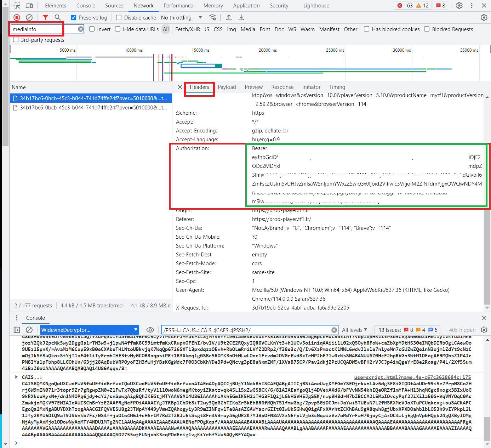
Task: Close the request details pane
Action: click(180, 87)
